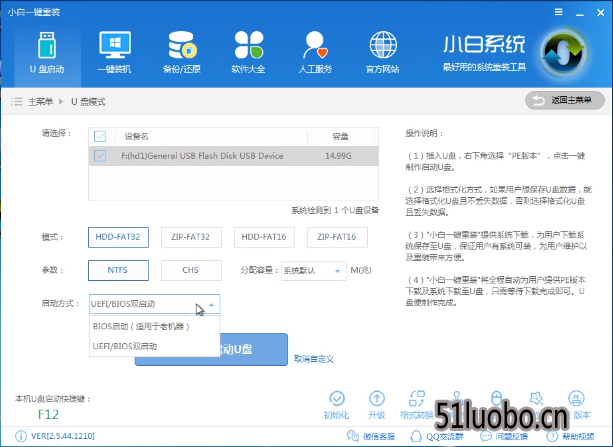Click the PE 版本 icon at bottom right

576,399
